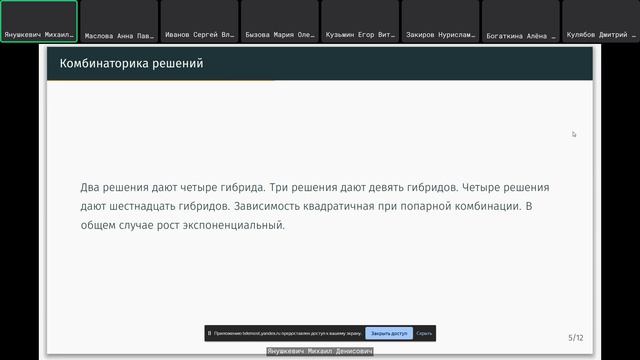The height and width of the screenshot is (360, 640).
Task: Click the sentence 'Два решения дают четыре гибрида.'
Action: click(x=173, y=187)
